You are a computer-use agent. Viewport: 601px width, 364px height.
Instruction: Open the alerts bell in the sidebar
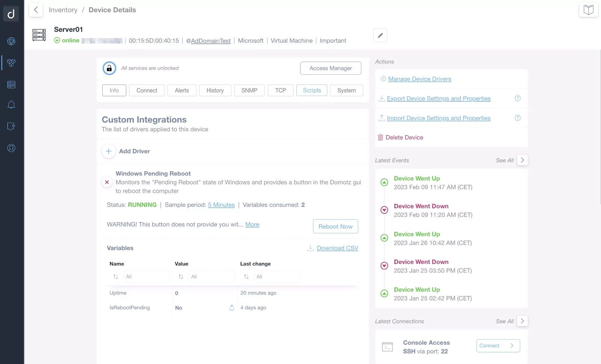coord(11,105)
